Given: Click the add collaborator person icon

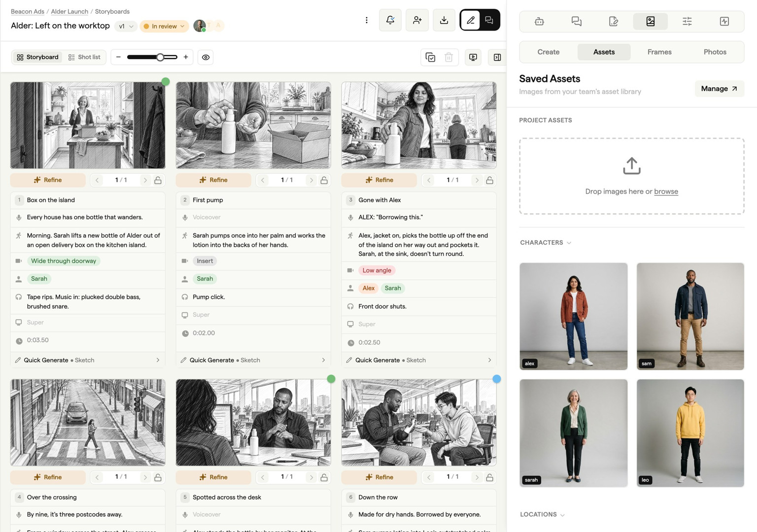Looking at the screenshot, I should 417,20.
